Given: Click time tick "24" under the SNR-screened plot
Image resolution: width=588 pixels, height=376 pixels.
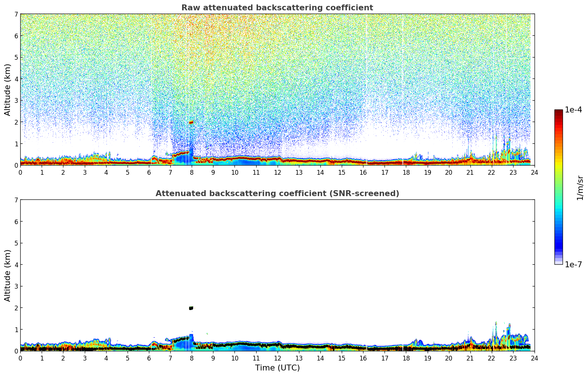Looking at the screenshot, I should coord(535,358).
